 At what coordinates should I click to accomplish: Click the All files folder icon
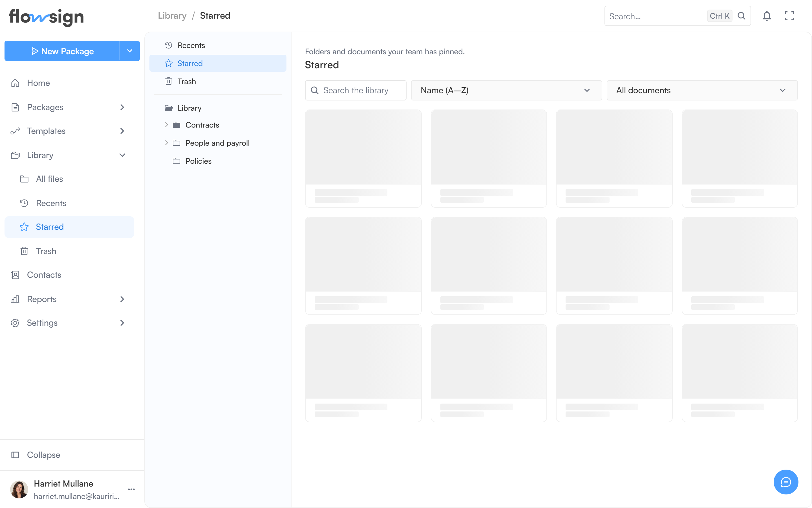click(24, 179)
